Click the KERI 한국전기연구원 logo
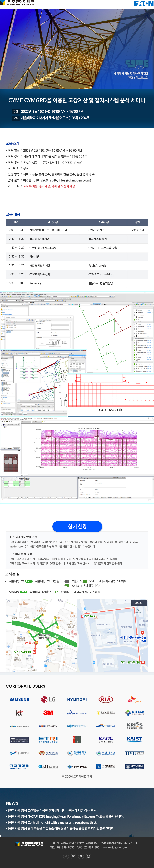 click(19, 726)
